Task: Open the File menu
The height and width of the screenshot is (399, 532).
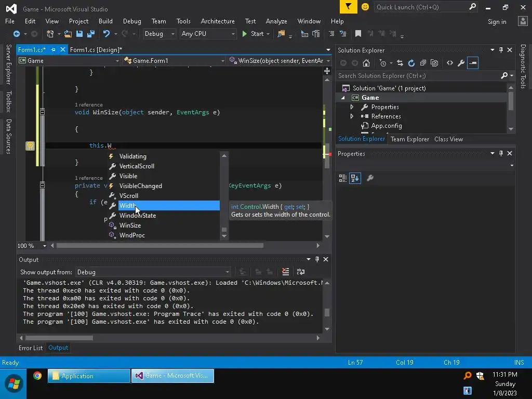Action: tap(10, 21)
